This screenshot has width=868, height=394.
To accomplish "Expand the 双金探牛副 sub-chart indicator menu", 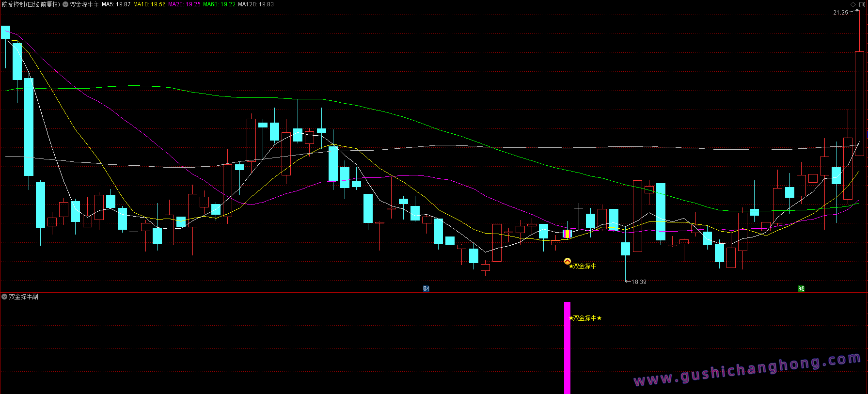I will pyautogui.click(x=4, y=297).
